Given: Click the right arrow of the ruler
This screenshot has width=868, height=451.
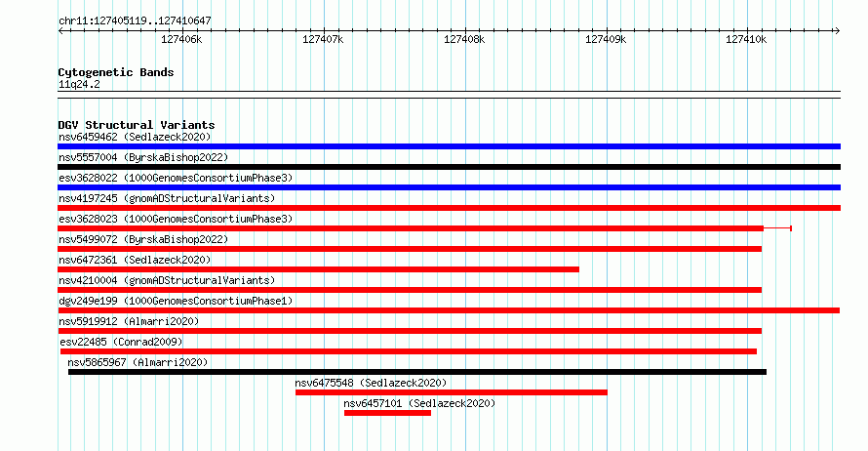Looking at the screenshot, I should (837, 31).
